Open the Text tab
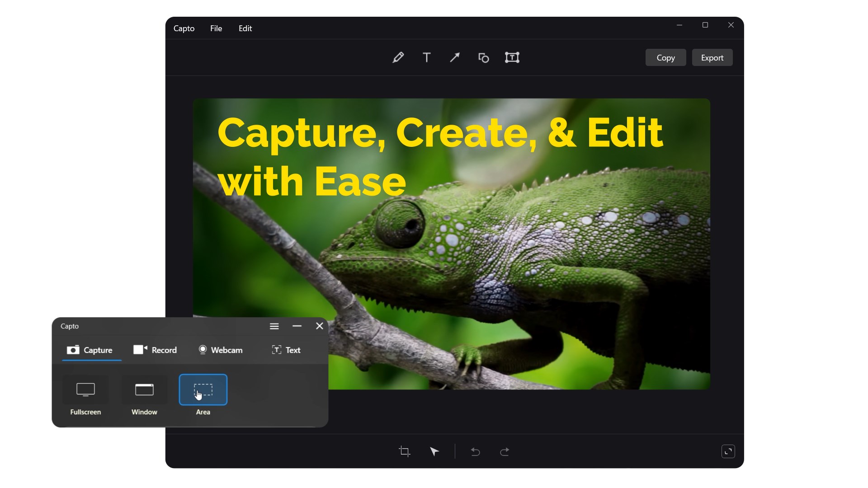The height and width of the screenshot is (488, 868). pos(286,350)
